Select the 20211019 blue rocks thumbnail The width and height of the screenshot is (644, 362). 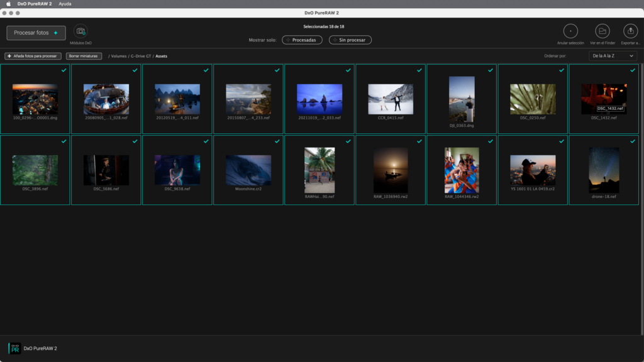319,99
